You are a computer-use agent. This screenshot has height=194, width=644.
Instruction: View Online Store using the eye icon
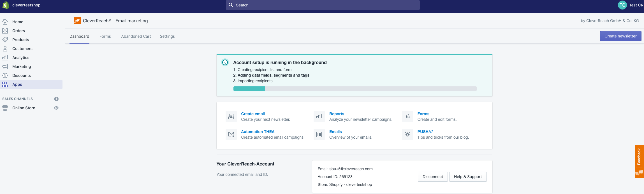(56, 108)
